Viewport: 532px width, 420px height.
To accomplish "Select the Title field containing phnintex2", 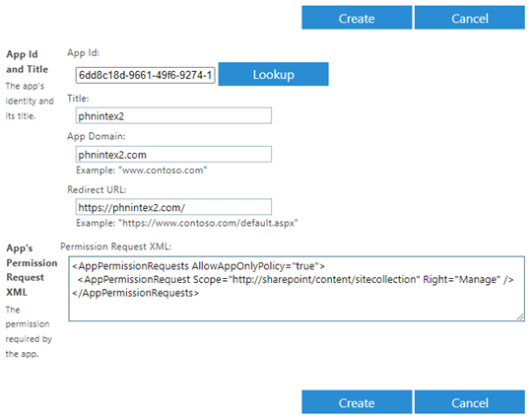I will 173,115.
